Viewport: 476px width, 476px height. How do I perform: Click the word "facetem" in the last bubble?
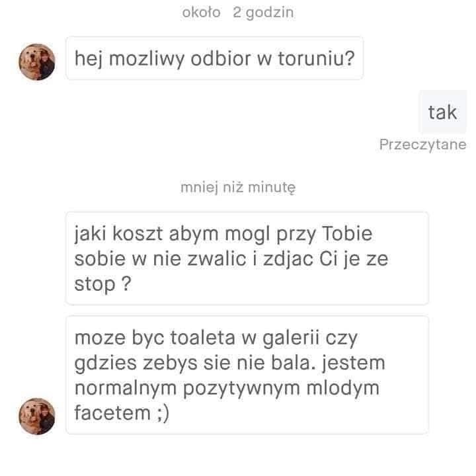tap(112, 413)
